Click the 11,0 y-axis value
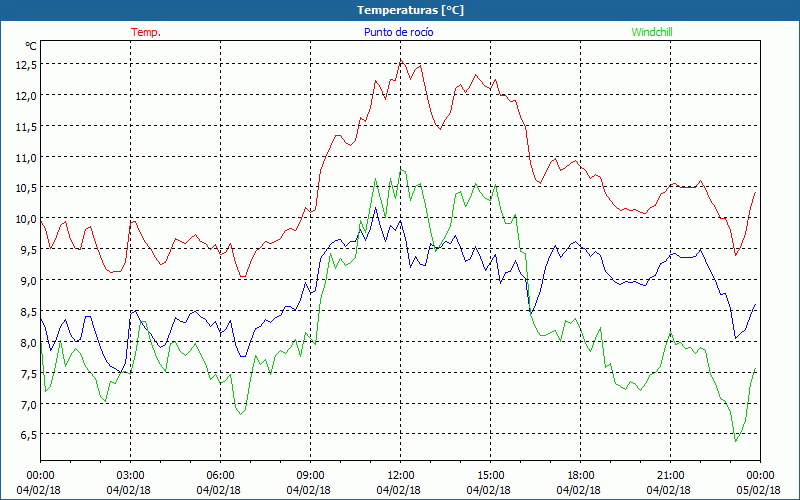The height and width of the screenshot is (500, 800). pos(24,157)
